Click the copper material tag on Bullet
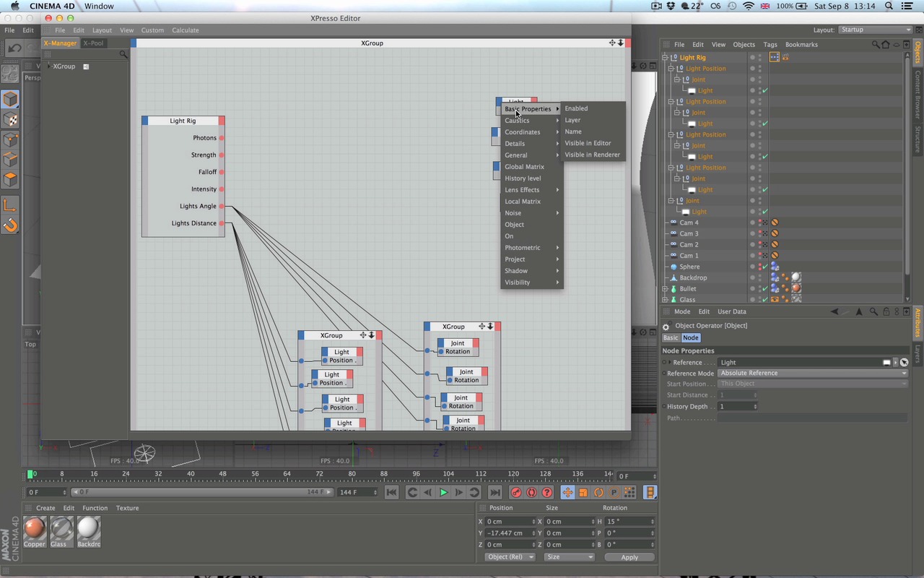This screenshot has height=578, width=924. [x=796, y=288]
